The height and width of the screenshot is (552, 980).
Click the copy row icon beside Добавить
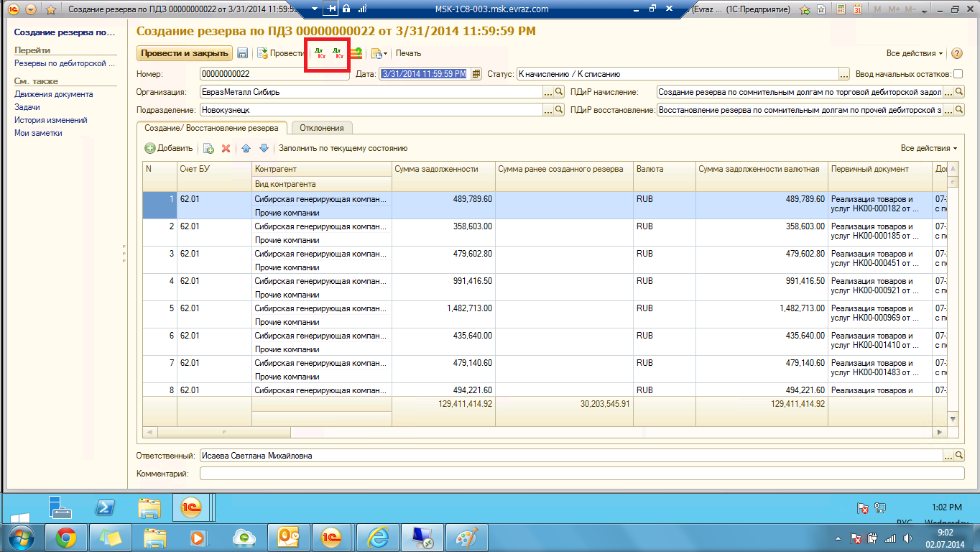208,148
